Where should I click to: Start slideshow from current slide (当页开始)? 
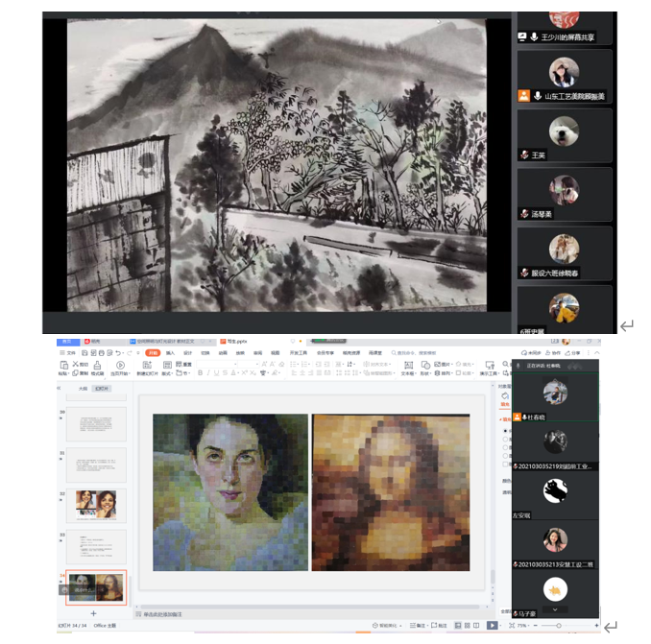click(x=121, y=366)
